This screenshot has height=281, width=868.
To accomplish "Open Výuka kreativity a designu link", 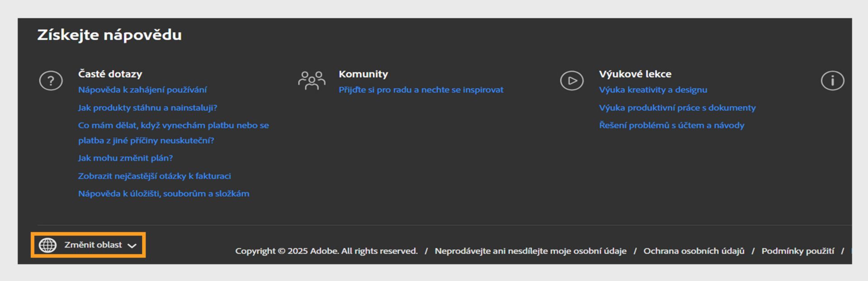I will tap(653, 90).
